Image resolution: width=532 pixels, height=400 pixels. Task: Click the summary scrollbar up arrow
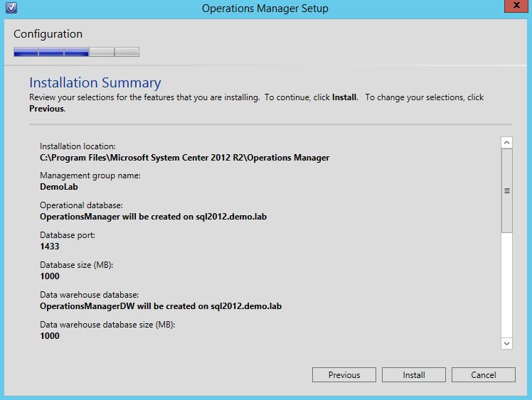[506, 143]
